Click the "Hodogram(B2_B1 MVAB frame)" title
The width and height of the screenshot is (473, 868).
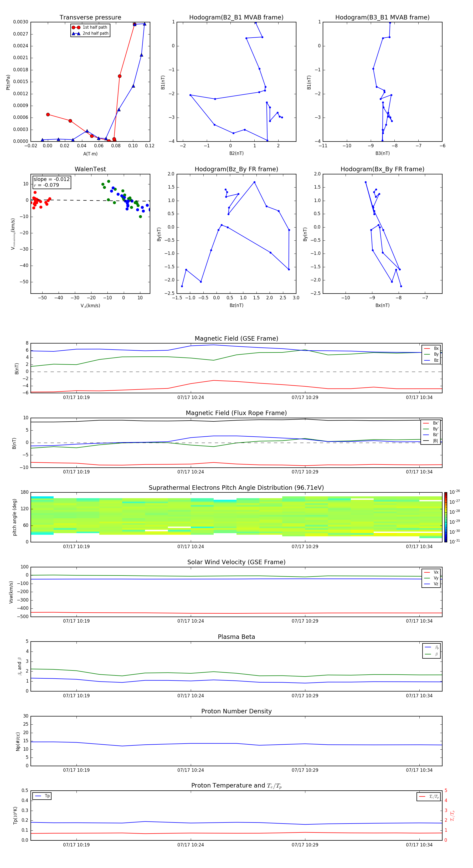(236, 18)
